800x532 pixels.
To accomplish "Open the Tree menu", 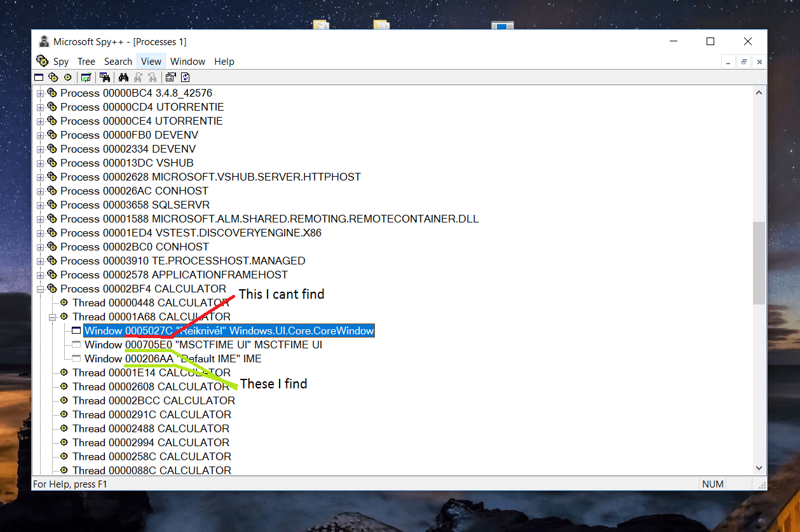I will point(86,62).
